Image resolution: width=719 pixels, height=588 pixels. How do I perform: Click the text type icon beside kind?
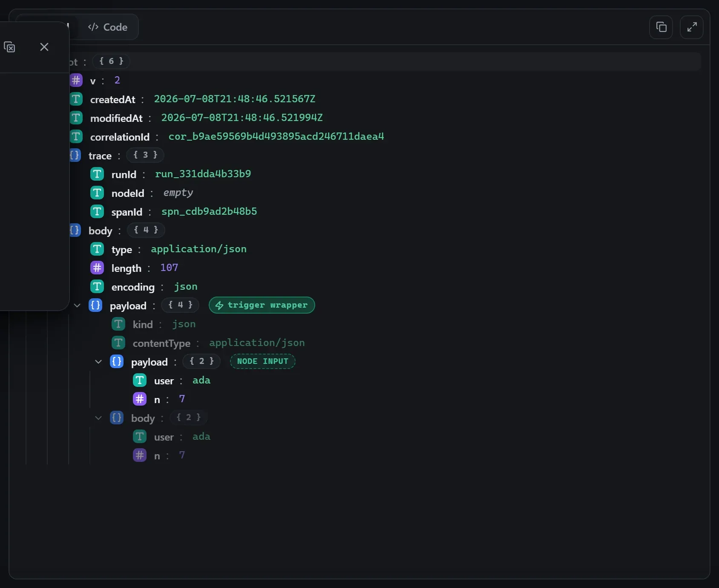[118, 324]
